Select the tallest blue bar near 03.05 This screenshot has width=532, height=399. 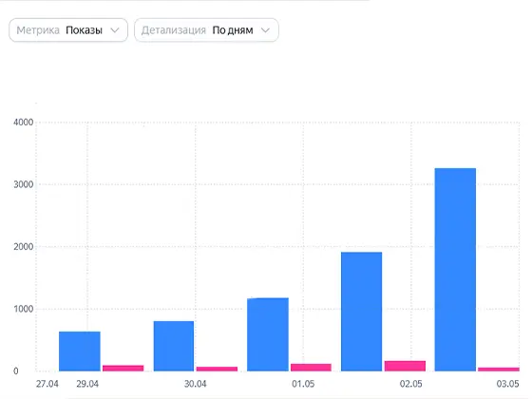455,270
